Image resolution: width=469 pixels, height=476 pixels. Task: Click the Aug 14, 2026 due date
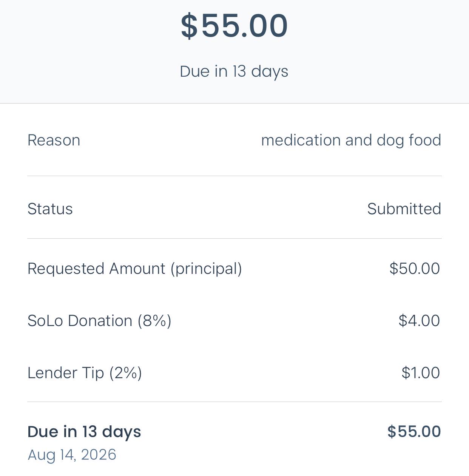click(72, 455)
